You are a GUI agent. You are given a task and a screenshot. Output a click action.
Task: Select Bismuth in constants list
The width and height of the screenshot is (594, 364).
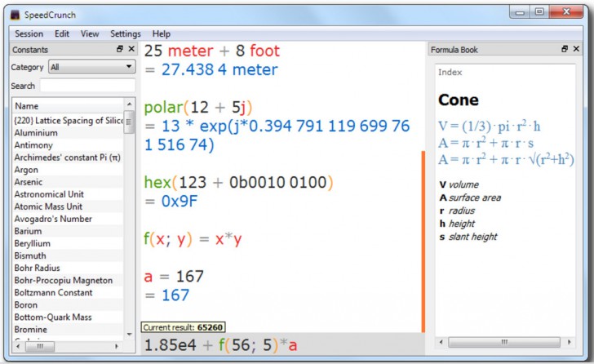(69, 255)
